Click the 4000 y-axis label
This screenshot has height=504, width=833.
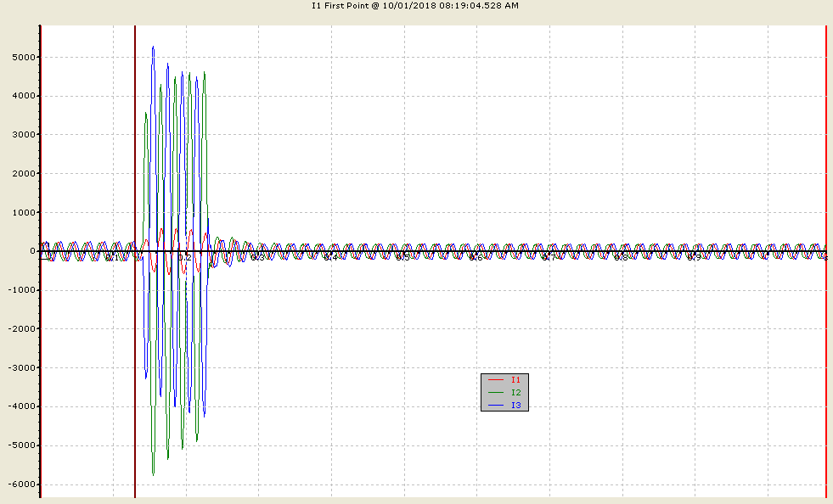pyautogui.click(x=24, y=96)
